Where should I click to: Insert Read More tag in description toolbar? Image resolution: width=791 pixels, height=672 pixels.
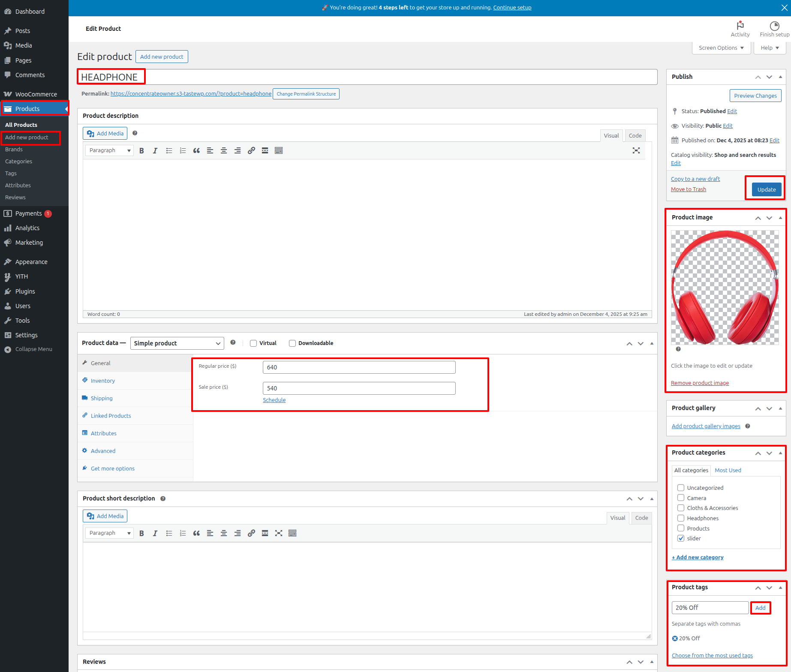[265, 150]
